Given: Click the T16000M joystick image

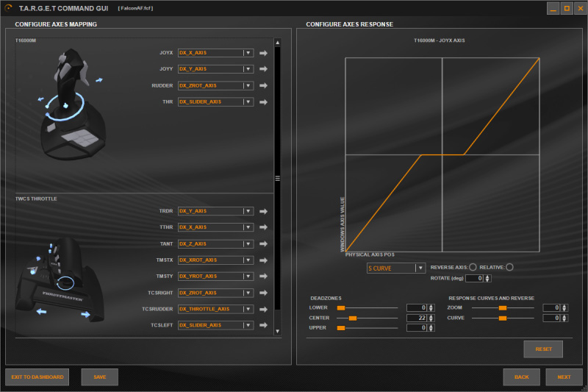Looking at the screenshot, I should tap(71, 104).
